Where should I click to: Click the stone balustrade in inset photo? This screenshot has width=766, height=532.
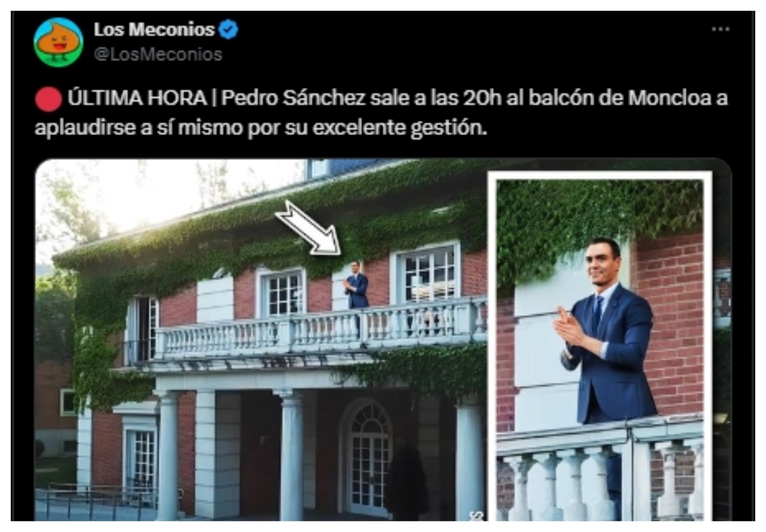[x=600, y=468]
